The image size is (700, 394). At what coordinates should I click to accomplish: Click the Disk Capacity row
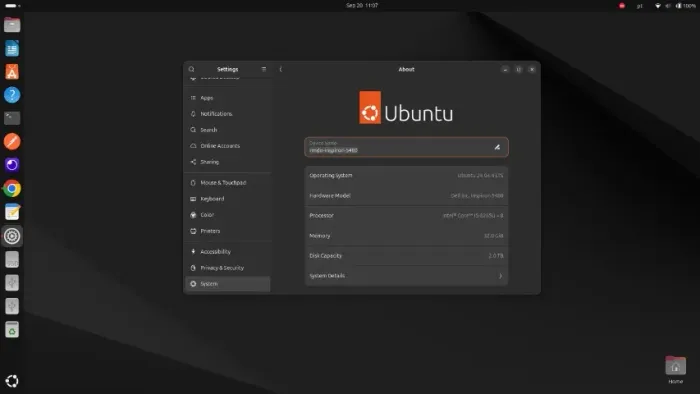(406, 256)
